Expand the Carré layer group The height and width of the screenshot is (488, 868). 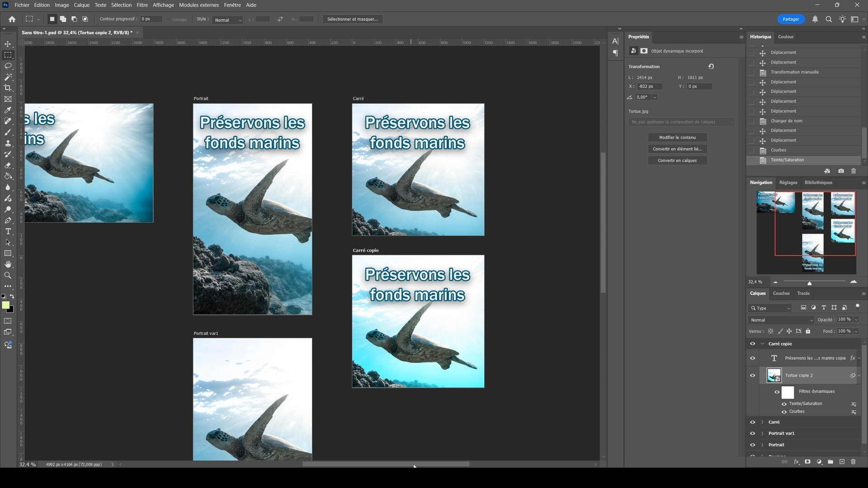click(x=762, y=422)
